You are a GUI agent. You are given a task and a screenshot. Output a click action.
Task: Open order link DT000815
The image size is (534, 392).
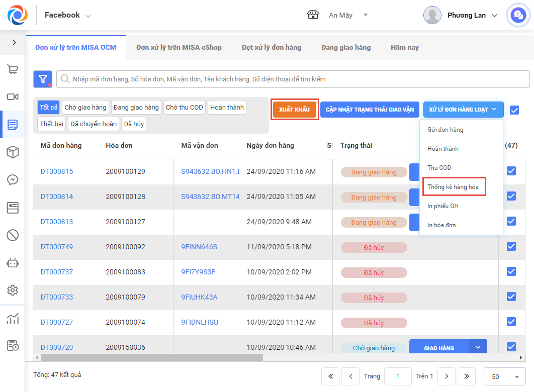pyautogui.click(x=57, y=171)
